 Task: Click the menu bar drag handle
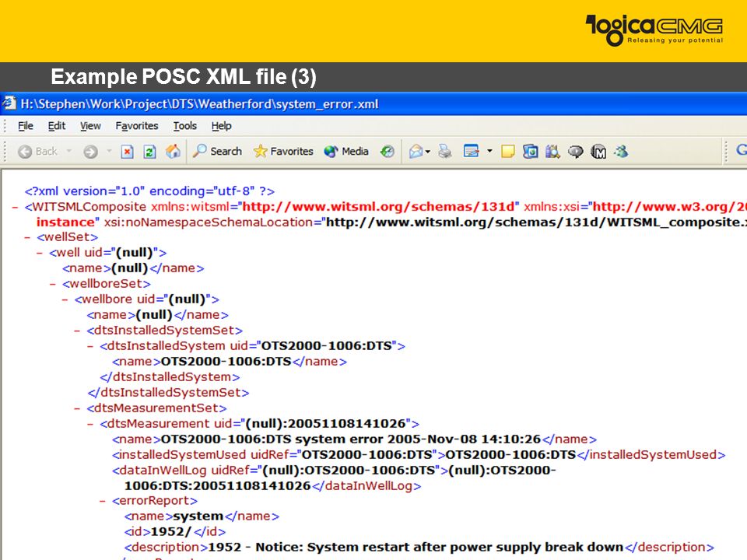(x=5, y=126)
